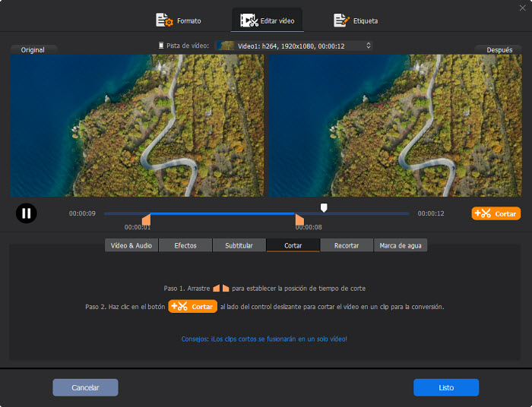The width and height of the screenshot is (532, 407).
Task: Click the Original preview label
Action: pyautogui.click(x=33, y=50)
